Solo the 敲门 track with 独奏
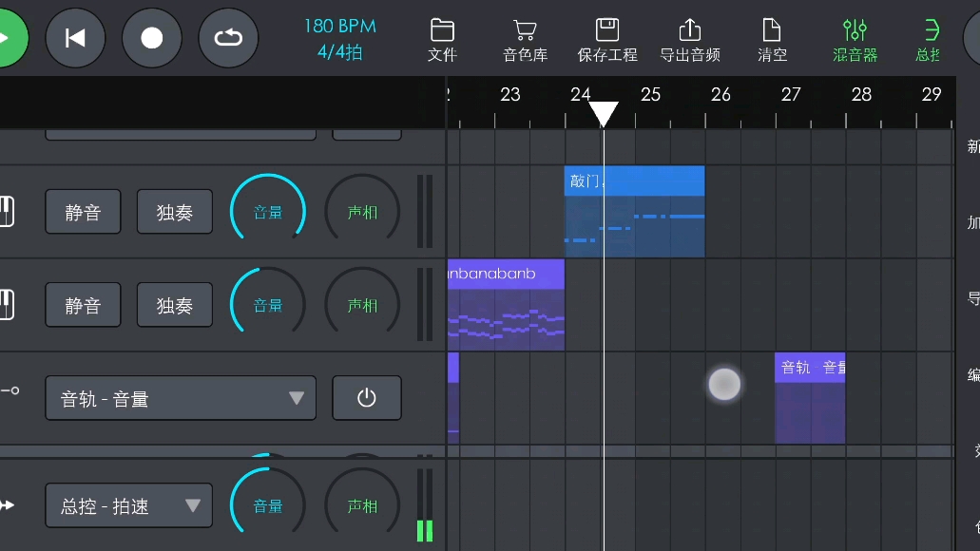980x551 pixels. coord(174,212)
